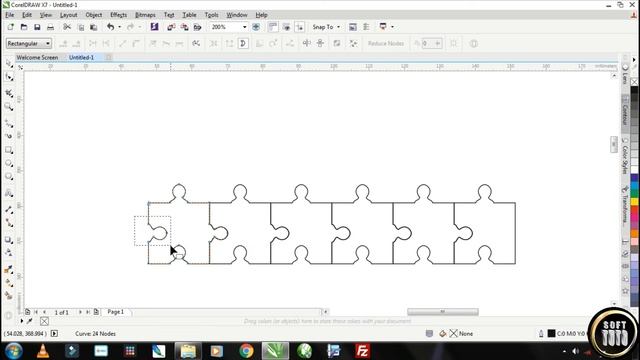
Task: Click the curve smoothness value field
Action: tap(431, 43)
